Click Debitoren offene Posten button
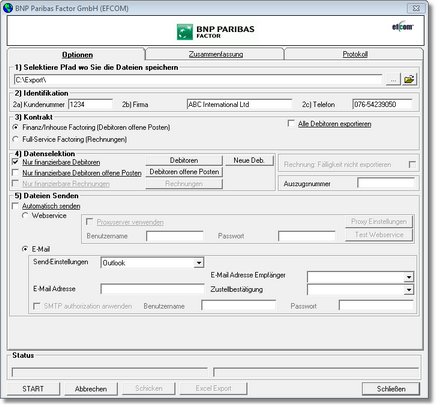The image size is (436, 406). pyautogui.click(x=184, y=172)
